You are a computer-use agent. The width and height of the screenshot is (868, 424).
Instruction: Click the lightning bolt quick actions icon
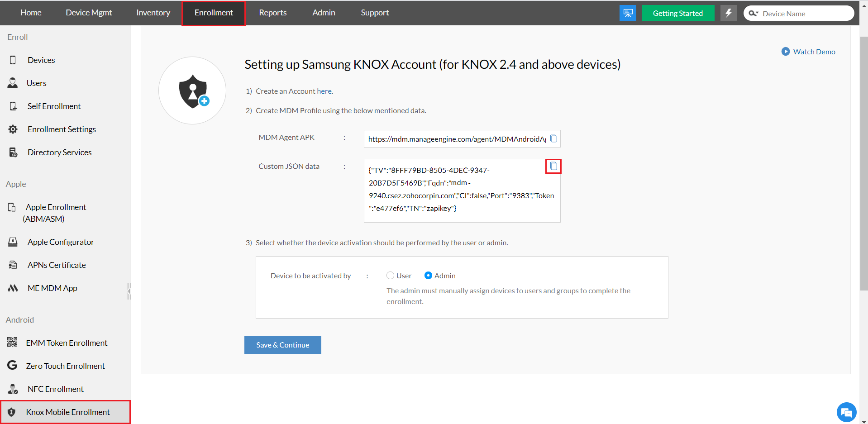(x=728, y=13)
